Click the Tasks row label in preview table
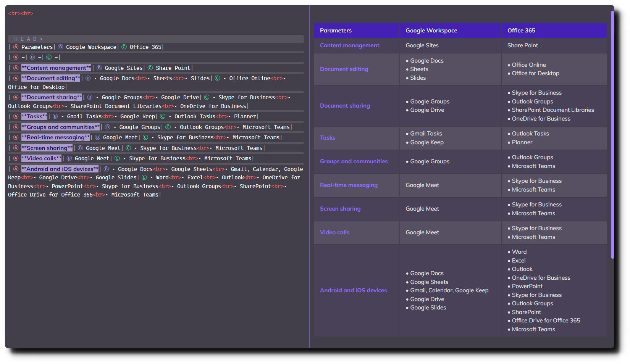 pos(328,138)
